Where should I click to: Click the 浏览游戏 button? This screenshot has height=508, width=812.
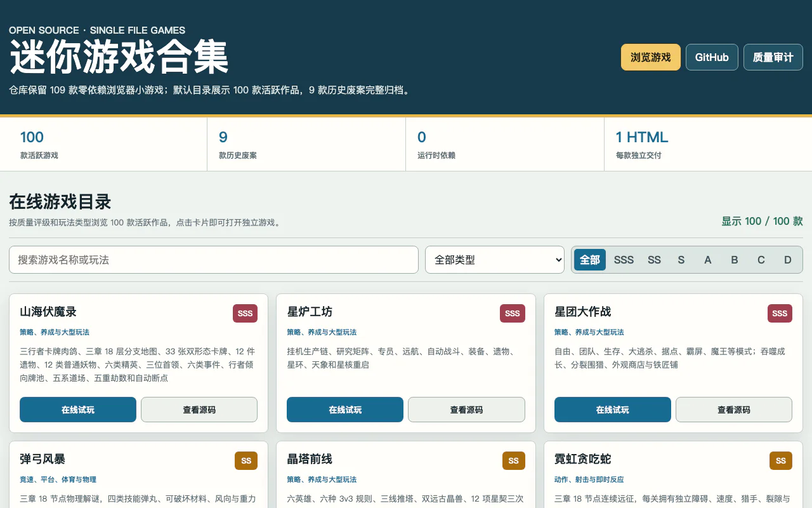(651, 57)
